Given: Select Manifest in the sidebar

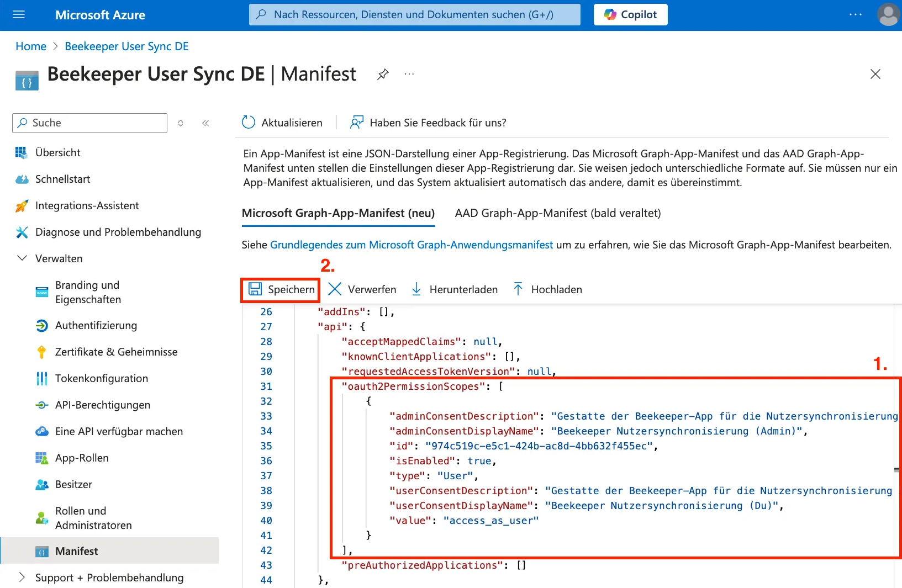Looking at the screenshot, I should point(109,551).
